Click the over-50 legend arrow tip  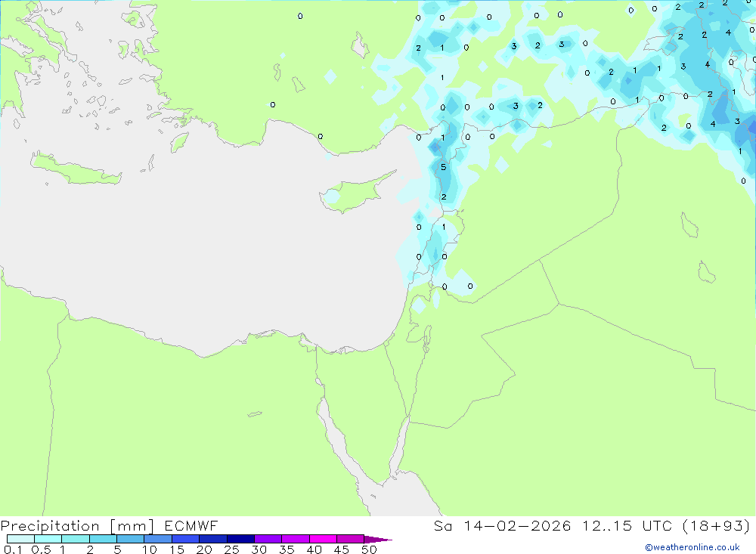coord(378,539)
